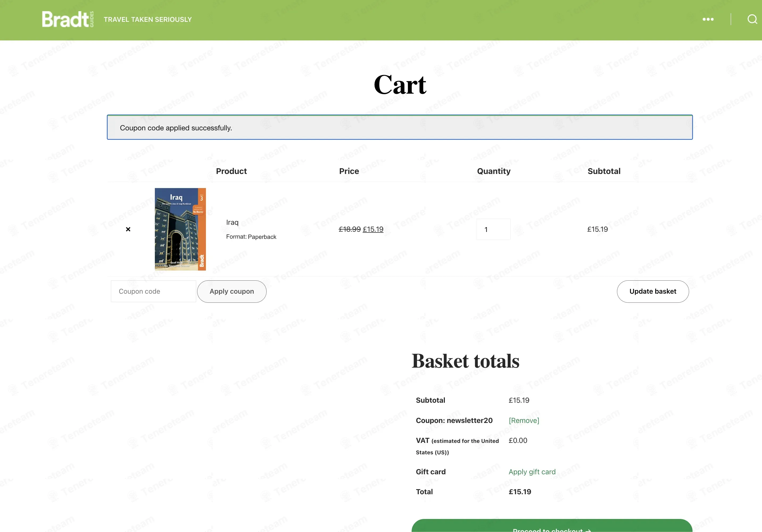The width and height of the screenshot is (762, 532).
Task: Click the coupon applied success notice
Action: tap(400, 127)
